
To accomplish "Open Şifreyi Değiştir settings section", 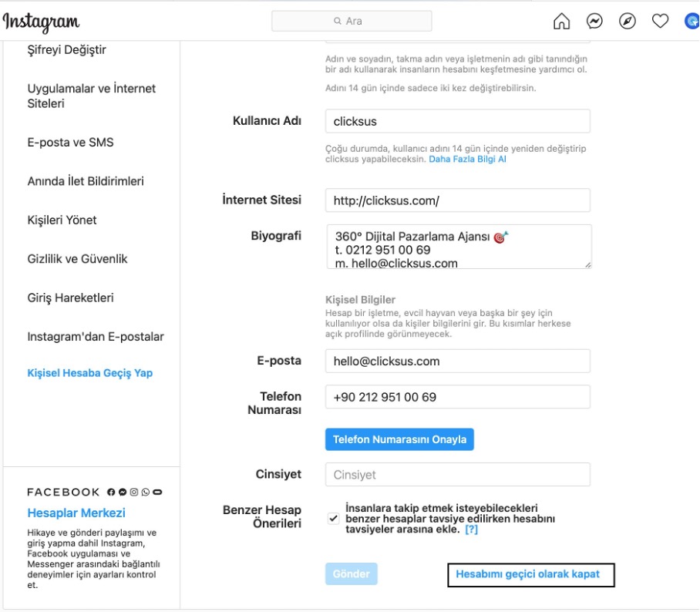I will (67, 50).
